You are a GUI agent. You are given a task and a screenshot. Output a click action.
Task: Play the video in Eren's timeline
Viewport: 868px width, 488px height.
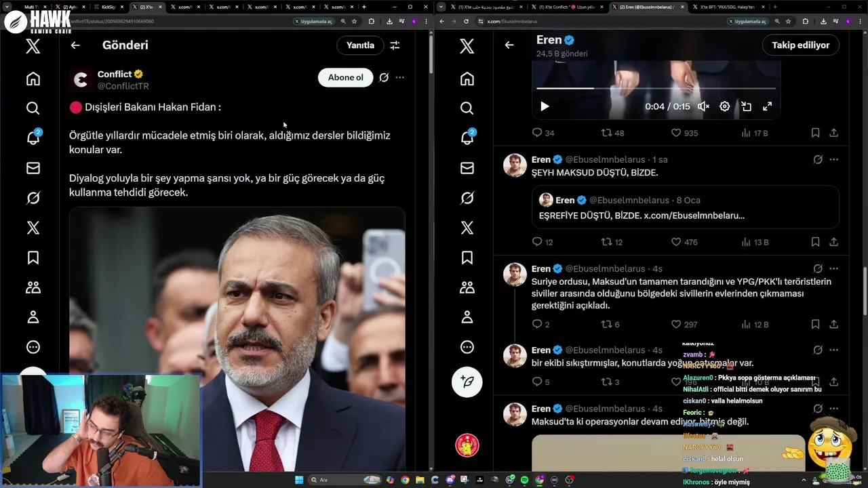[545, 106]
